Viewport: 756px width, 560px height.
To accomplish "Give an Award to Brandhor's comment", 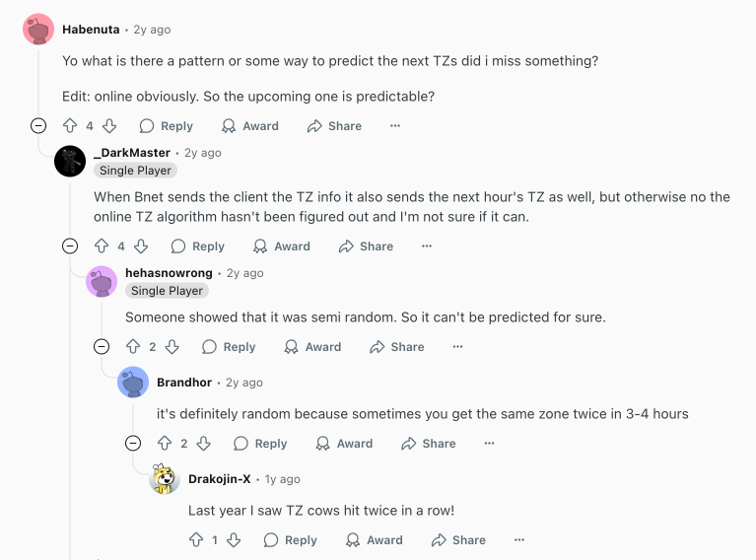I will click(344, 444).
